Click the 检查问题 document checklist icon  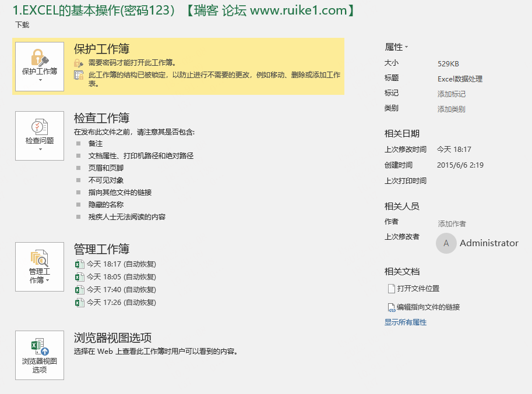point(40,127)
